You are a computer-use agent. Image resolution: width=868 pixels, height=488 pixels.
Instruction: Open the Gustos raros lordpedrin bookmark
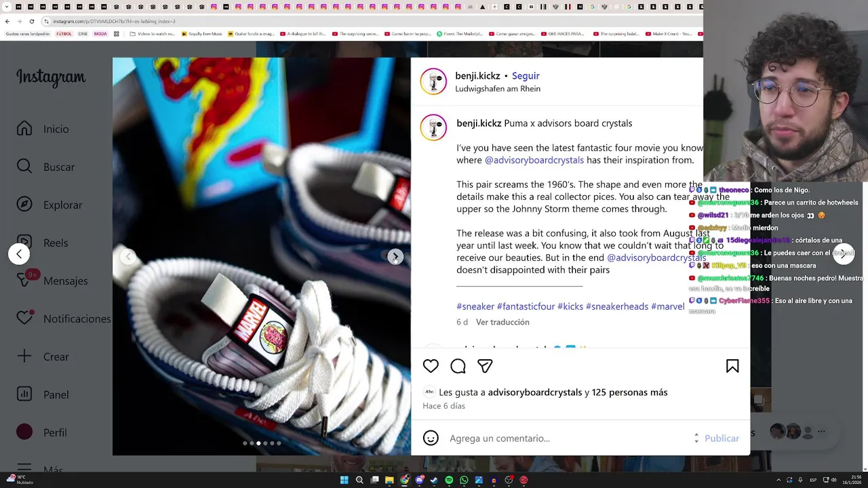tap(28, 34)
